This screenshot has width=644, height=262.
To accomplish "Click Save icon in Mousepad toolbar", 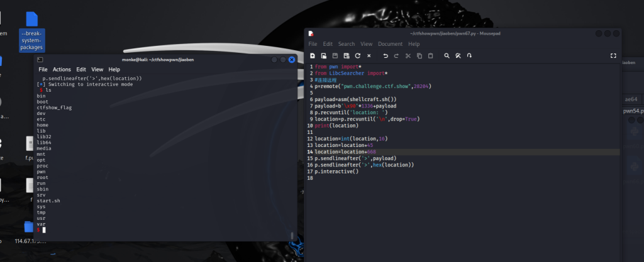I will (335, 56).
